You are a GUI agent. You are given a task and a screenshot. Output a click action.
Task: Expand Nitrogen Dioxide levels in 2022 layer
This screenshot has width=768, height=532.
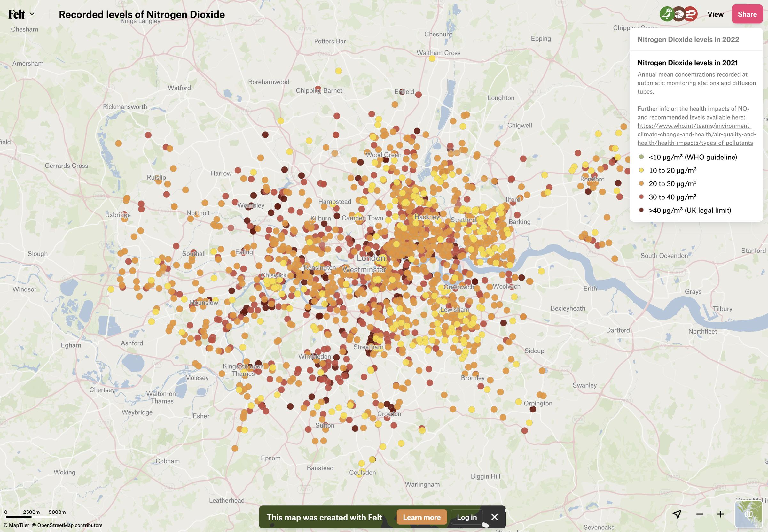(688, 39)
